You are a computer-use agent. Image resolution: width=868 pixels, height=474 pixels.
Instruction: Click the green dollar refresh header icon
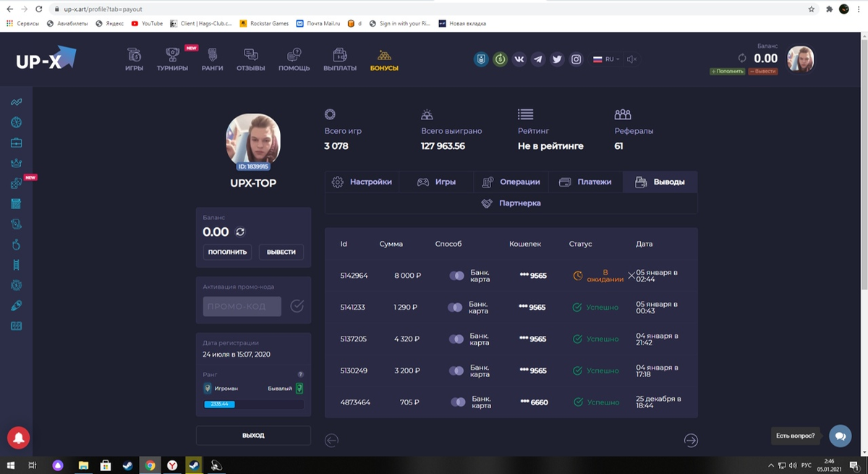click(500, 59)
